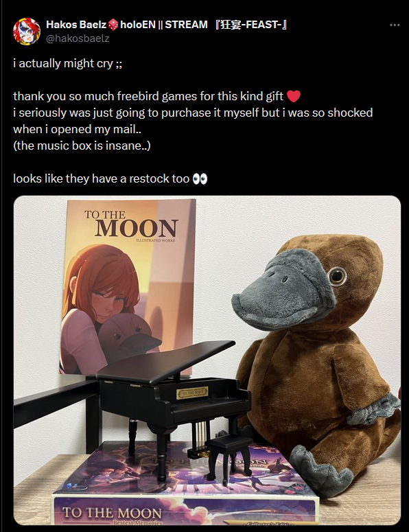Click the 狂宴-FEAST- text in display name
409x532 pixels.
click(x=251, y=25)
